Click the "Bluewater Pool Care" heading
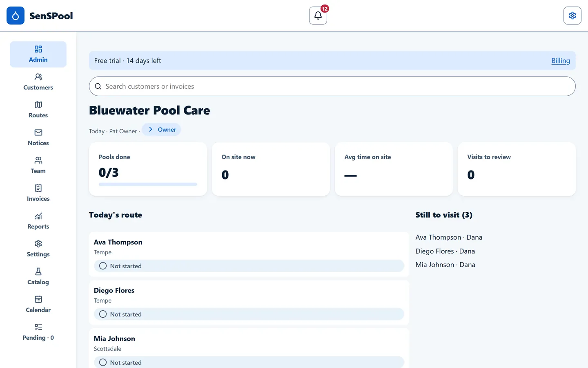Image resolution: width=588 pixels, height=368 pixels. tap(149, 110)
